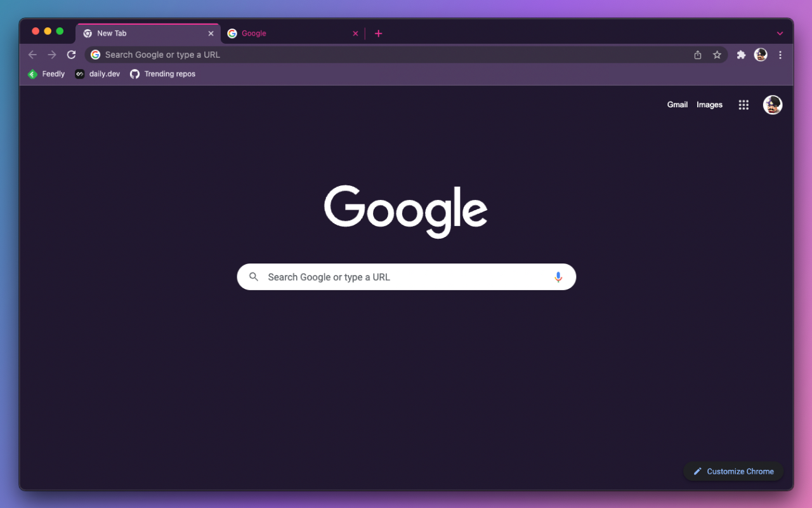The image size is (812, 508).
Task: Close the New Tab tab
Action: tap(211, 34)
